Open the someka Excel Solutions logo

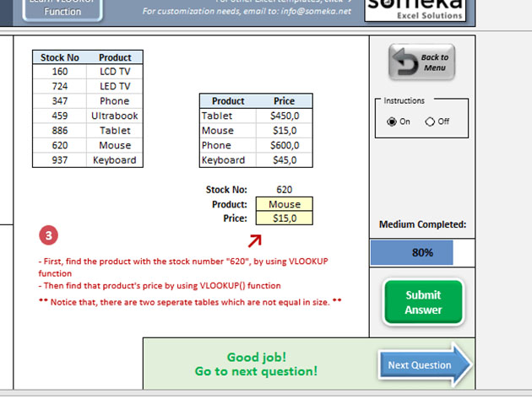point(415,10)
